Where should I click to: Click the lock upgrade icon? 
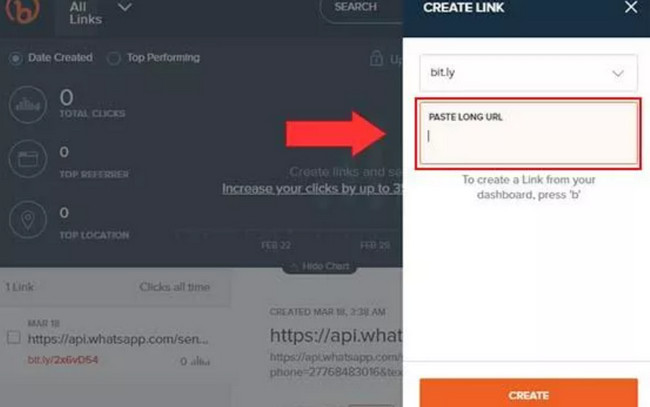pos(376,58)
